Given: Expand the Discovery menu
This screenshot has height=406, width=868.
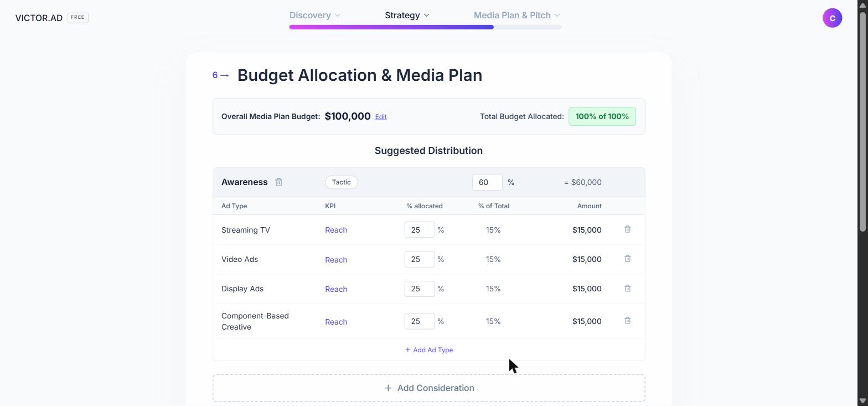Looking at the screenshot, I should coord(314,15).
